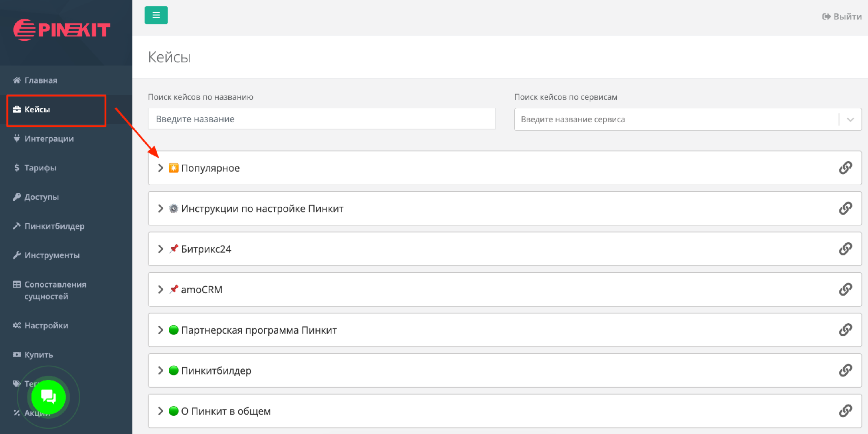Go to Тарифы sidebar item

40,168
